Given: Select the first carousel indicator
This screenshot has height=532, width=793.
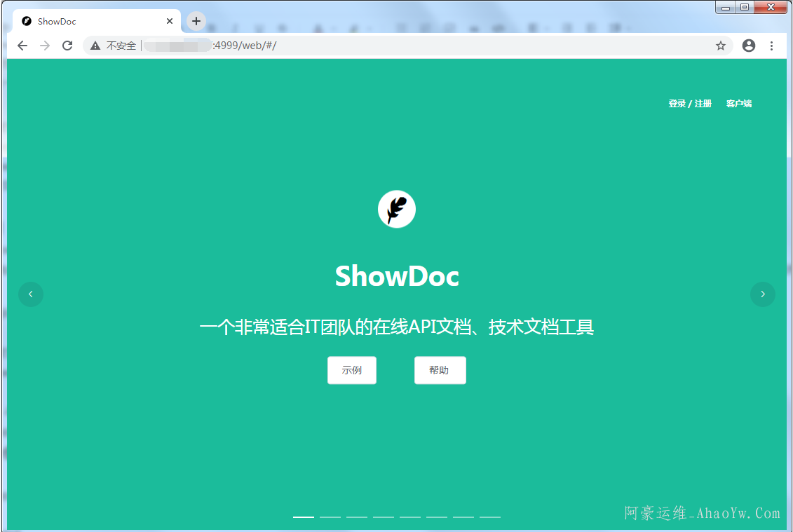Looking at the screenshot, I should 304,517.
